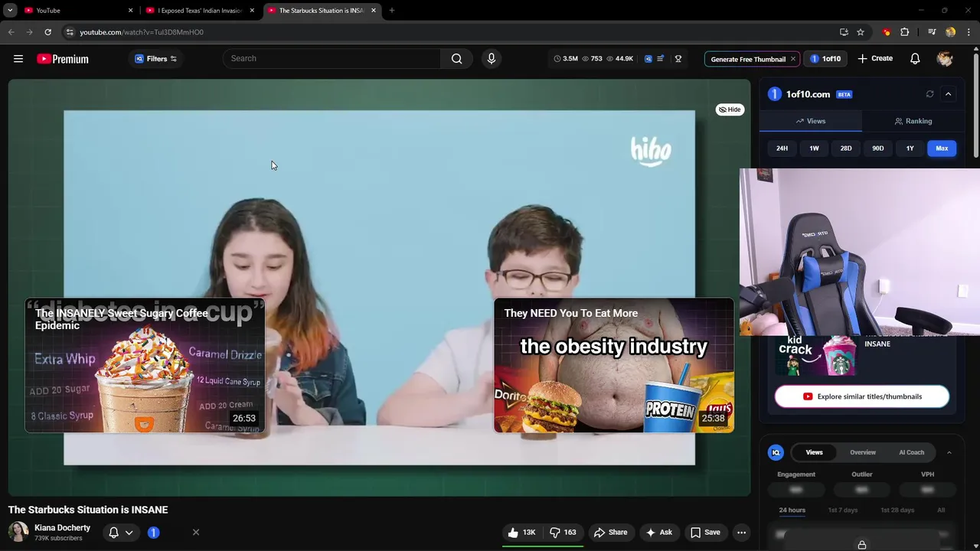Click Explore similar titles/thumbnails
980x551 pixels.
coord(862,396)
